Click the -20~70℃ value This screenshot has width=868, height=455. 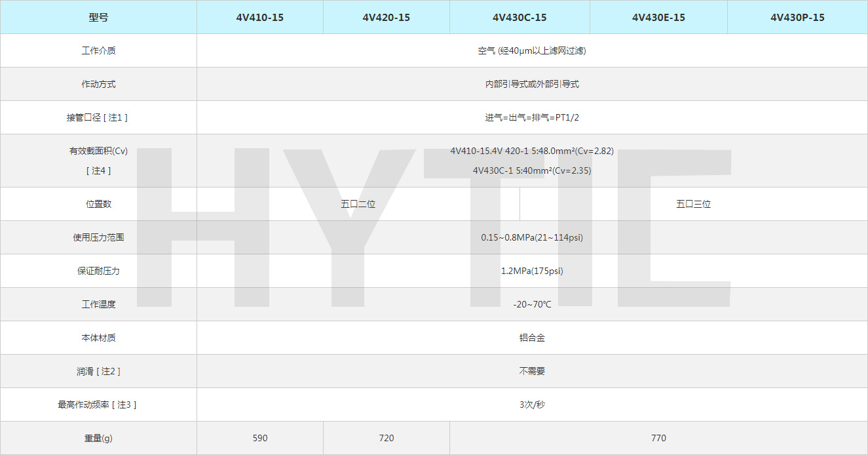(x=532, y=304)
